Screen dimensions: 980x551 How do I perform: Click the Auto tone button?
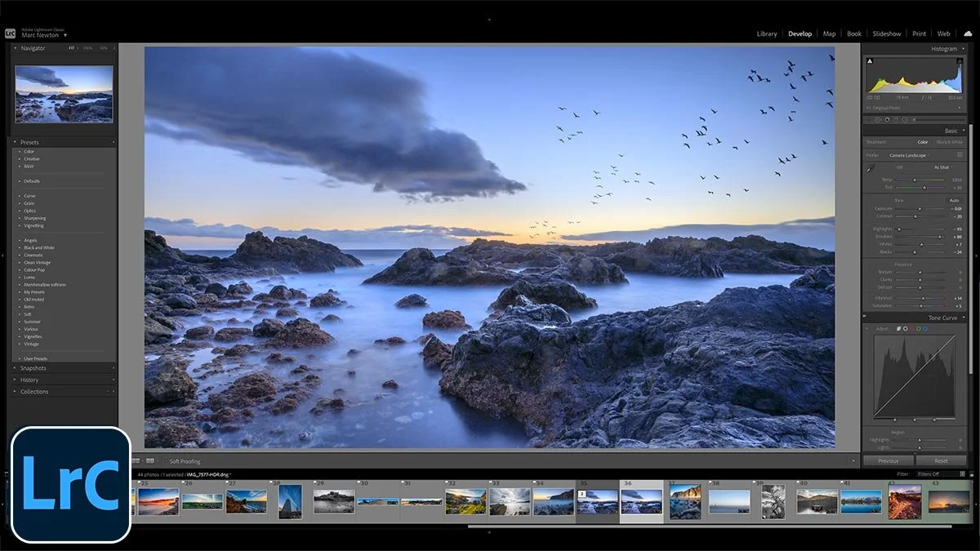point(956,201)
